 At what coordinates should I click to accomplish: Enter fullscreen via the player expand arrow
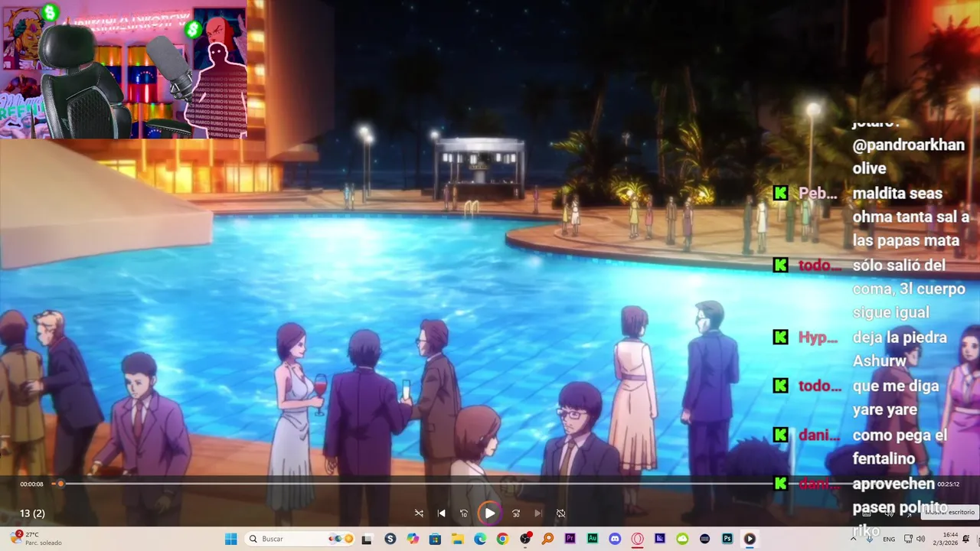coord(909,514)
